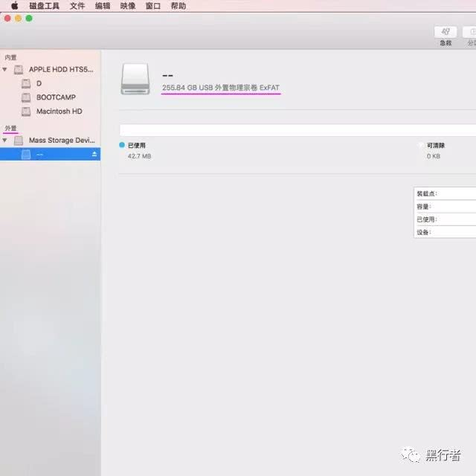476x476 pixels.
Task: Open the 磁盘工具 (Disk Utility) menu
Action: coord(45,5)
